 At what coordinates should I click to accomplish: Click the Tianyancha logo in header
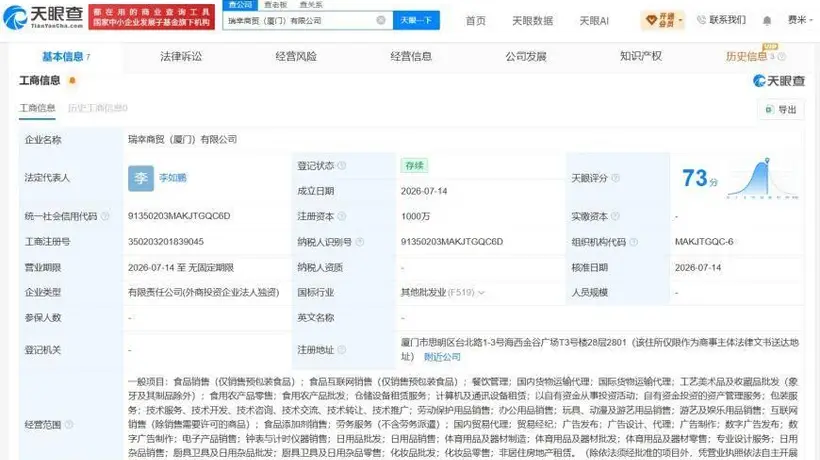[43, 17]
